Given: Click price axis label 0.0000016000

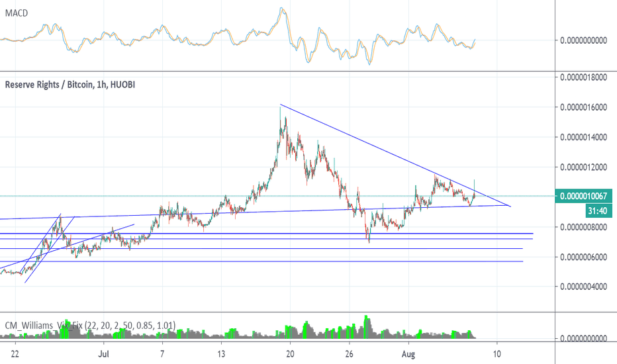Looking at the screenshot, I should (583, 107).
